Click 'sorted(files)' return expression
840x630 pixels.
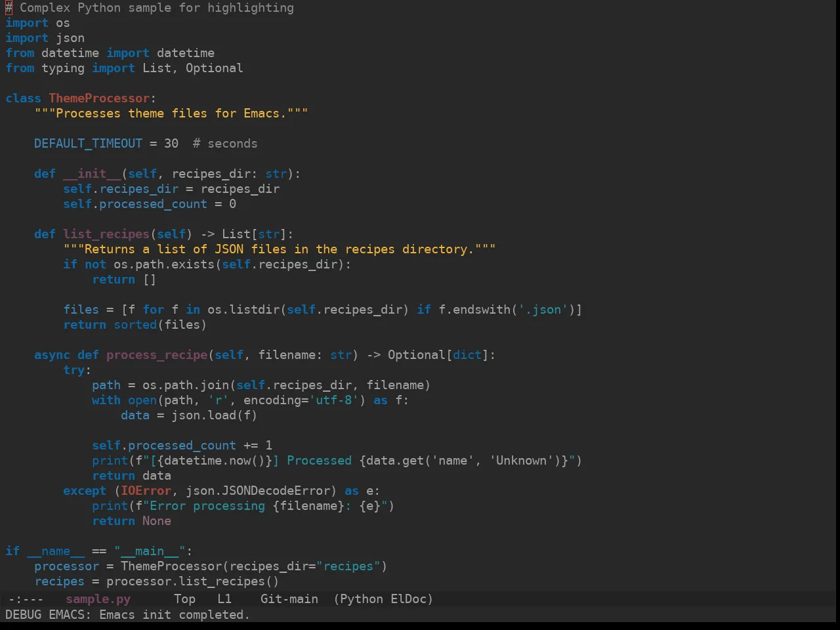[160, 324]
